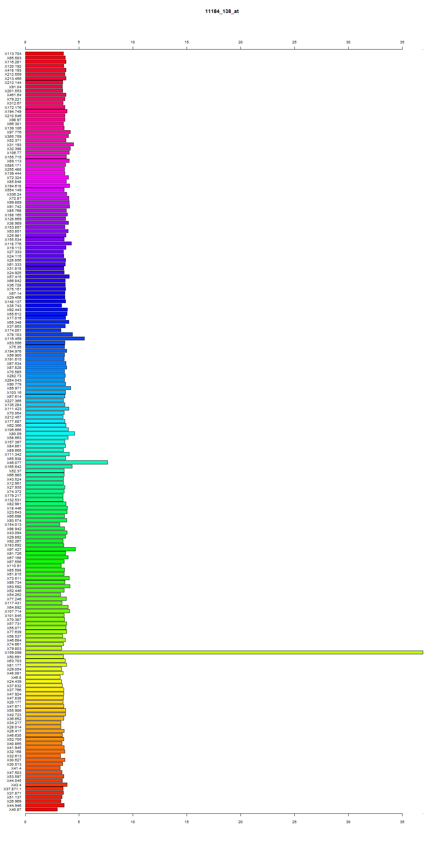
Task: Click the 'X103.16' row label
Action: click(x=14, y=392)
